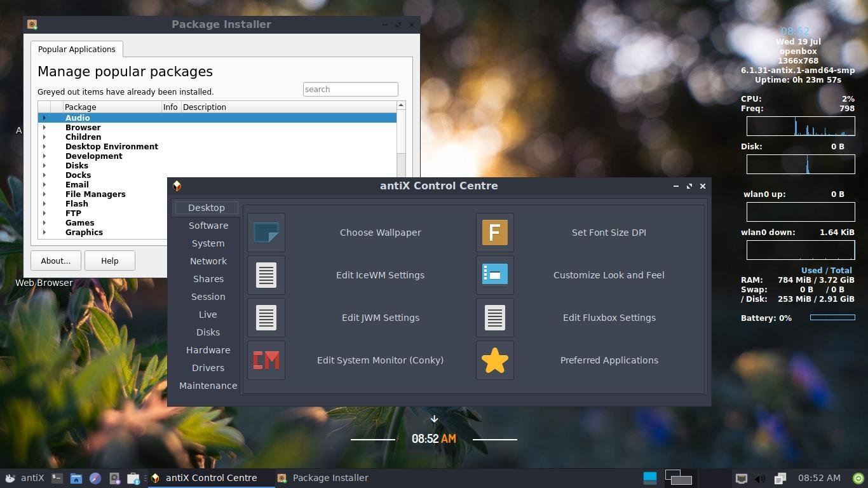
Task: Switch to the Software tab
Action: [x=208, y=226]
